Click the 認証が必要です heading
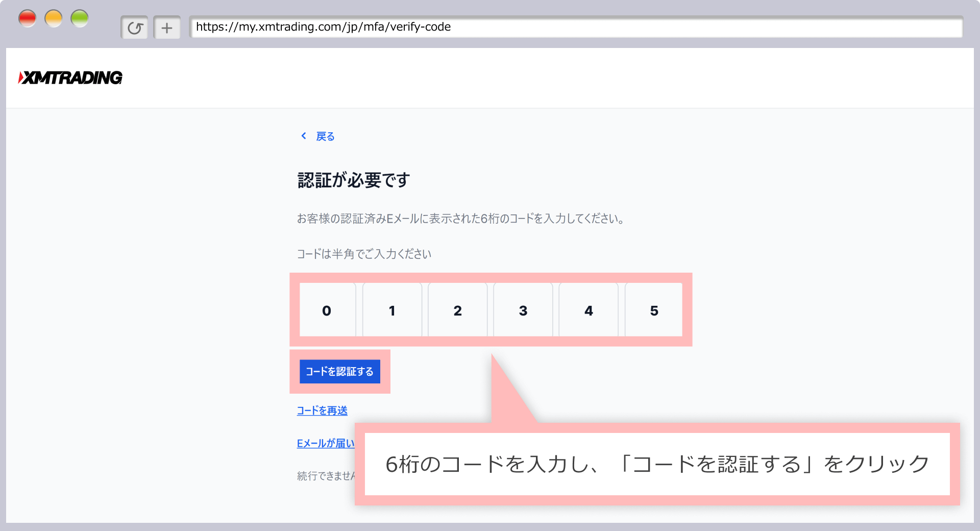980x531 pixels. [354, 180]
